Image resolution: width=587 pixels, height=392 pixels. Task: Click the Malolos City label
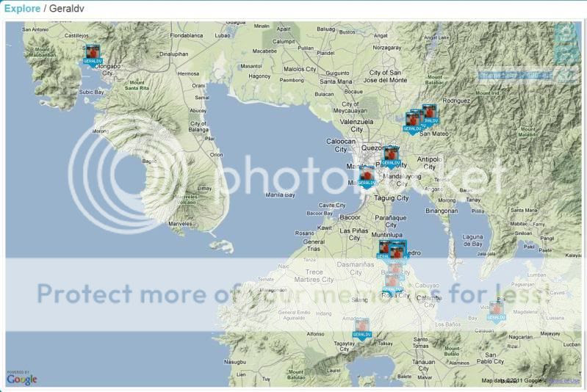(300, 69)
